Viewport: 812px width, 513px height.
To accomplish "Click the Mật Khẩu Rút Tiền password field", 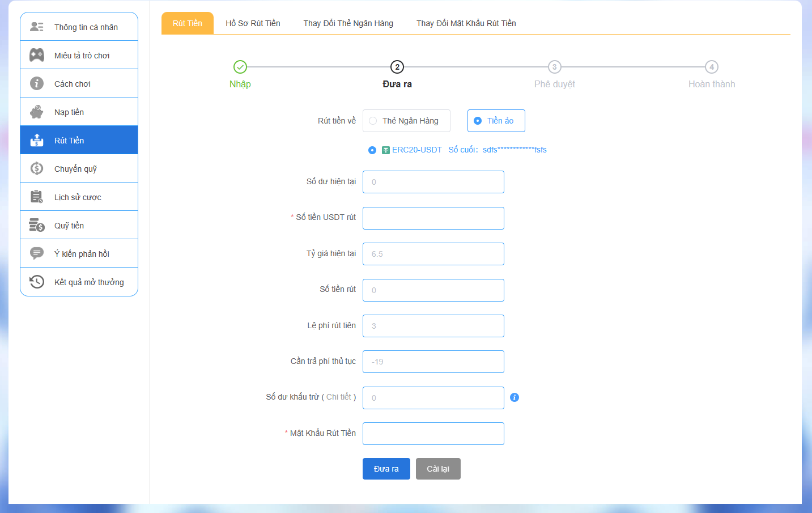I will tap(433, 434).
